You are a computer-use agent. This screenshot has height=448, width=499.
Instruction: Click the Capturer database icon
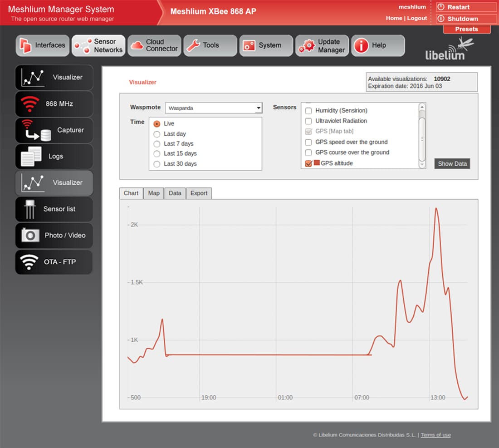[46, 135]
